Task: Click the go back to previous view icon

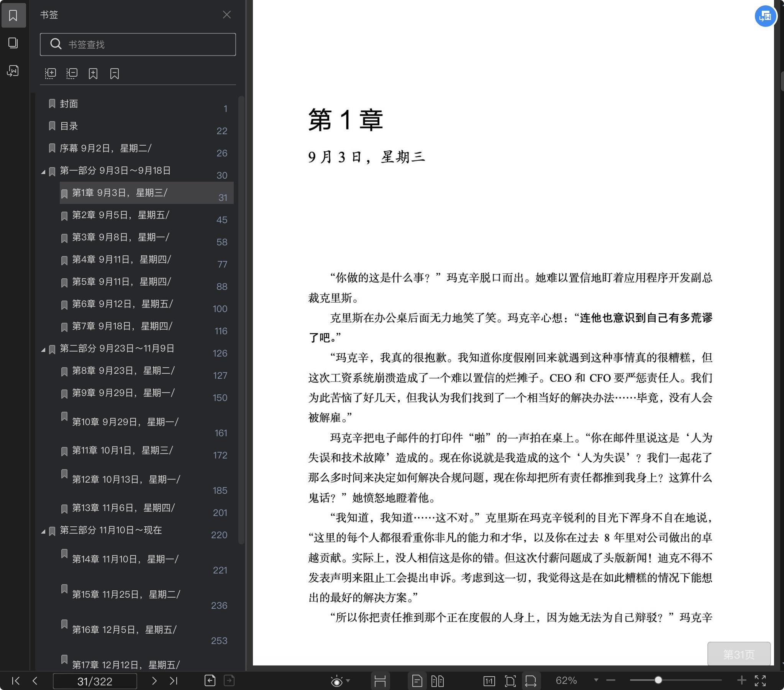Action: coord(210,680)
